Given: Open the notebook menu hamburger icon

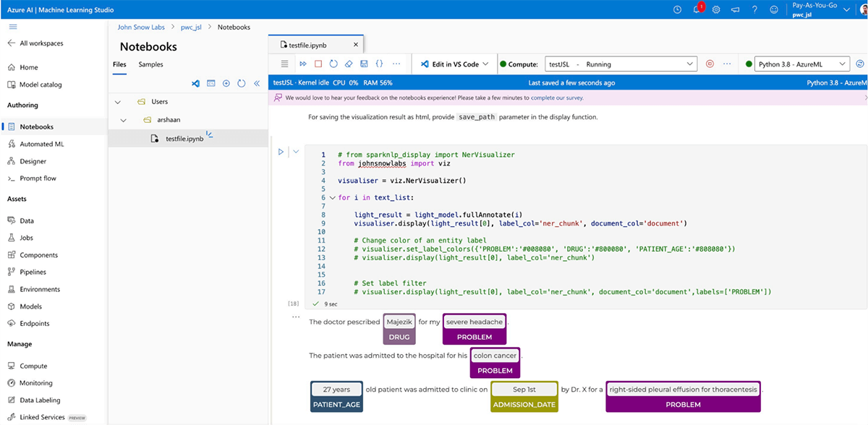Looking at the screenshot, I should point(284,64).
